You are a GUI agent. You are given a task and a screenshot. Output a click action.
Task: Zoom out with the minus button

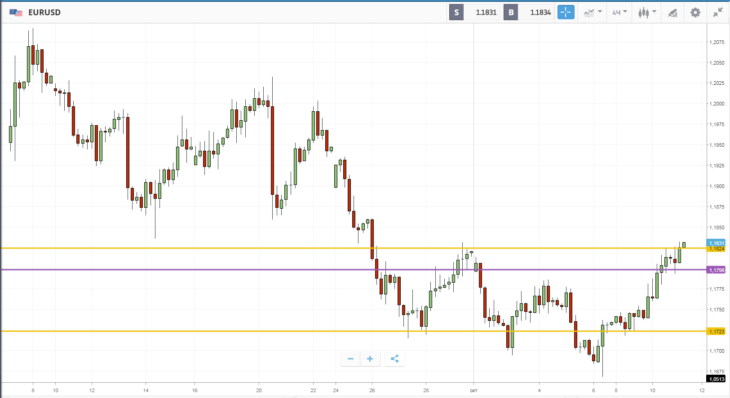351,359
